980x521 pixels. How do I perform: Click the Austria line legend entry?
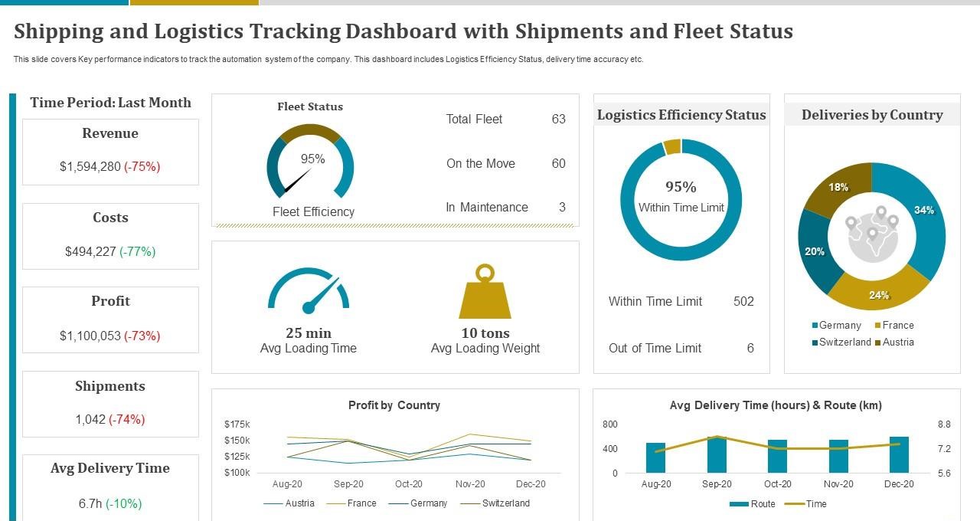[x=289, y=503]
